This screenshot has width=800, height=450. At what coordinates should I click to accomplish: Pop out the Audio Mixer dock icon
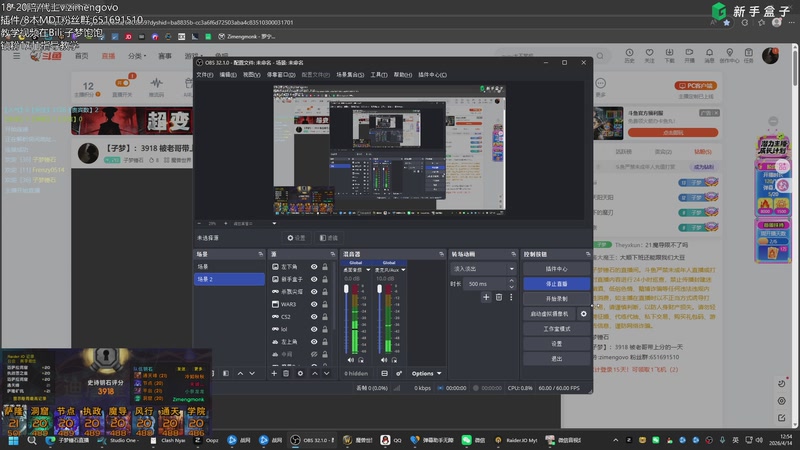click(x=441, y=254)
